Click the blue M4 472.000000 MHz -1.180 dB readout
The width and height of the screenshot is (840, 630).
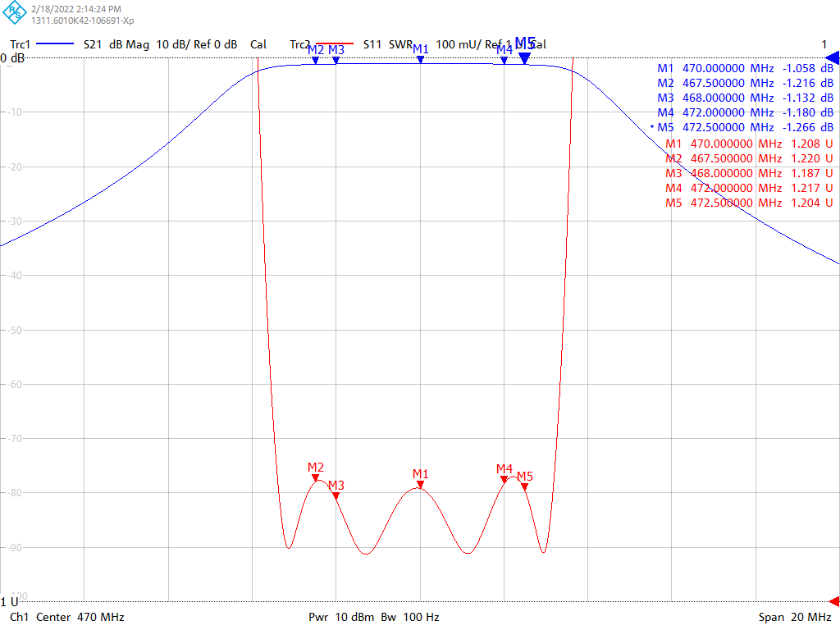tap(745, 112)
